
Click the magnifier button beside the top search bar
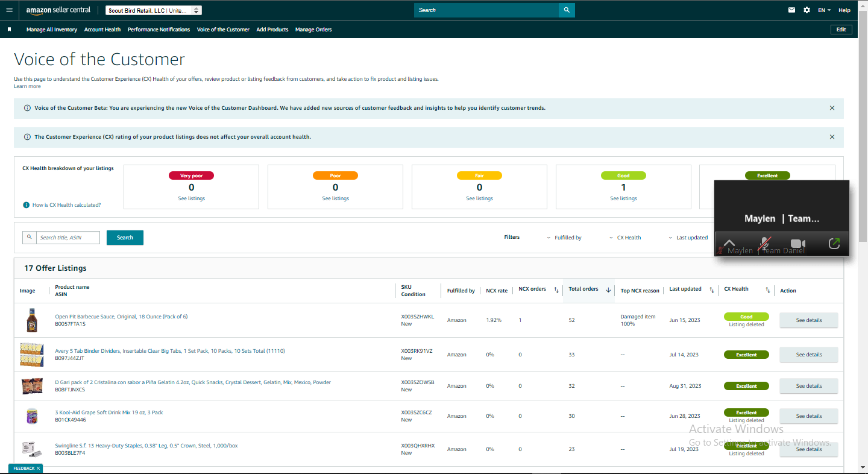567,10
